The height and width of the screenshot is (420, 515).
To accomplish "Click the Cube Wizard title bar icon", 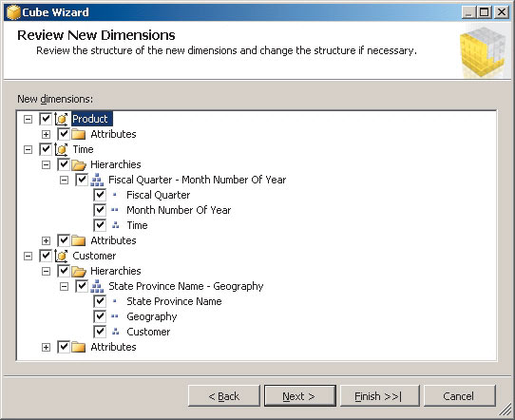I will click(x=13, y=12).
